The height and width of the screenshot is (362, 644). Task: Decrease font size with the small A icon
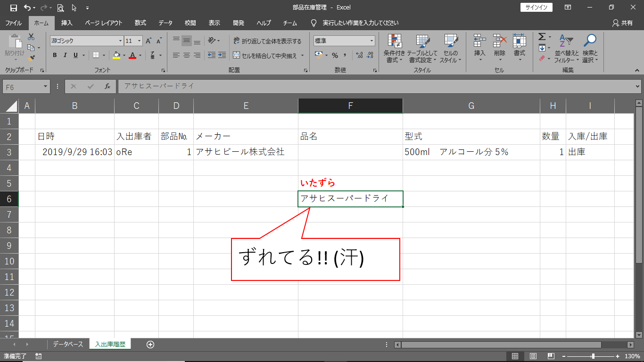[x=159, y=41]
